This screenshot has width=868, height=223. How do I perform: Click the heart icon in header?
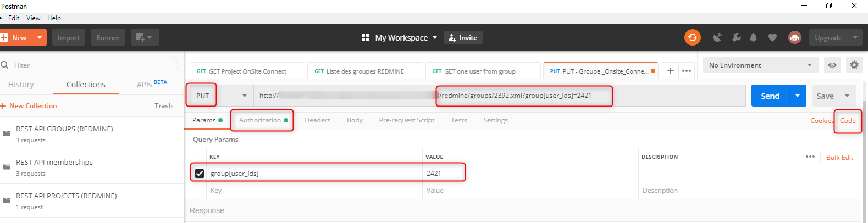(772, 37)
